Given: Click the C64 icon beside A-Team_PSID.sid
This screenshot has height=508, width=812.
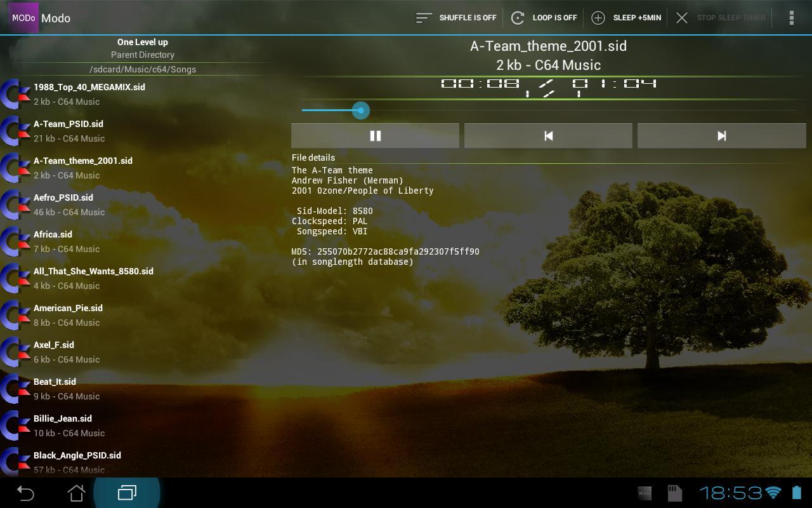Looking at the screenshot, I should click(x=15, y=131).
